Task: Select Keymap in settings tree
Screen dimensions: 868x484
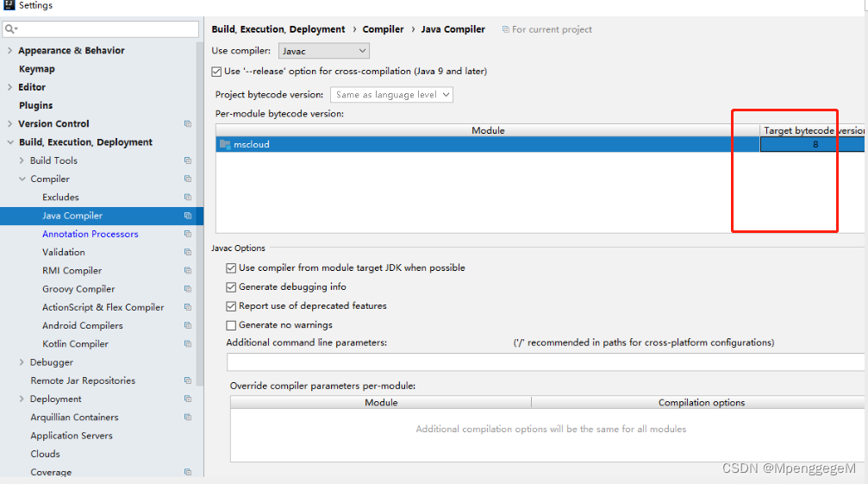Action: click(x=36, y=69)
